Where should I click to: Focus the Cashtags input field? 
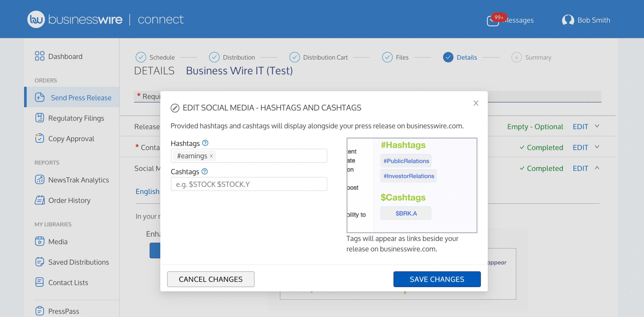tap(249, 184)
